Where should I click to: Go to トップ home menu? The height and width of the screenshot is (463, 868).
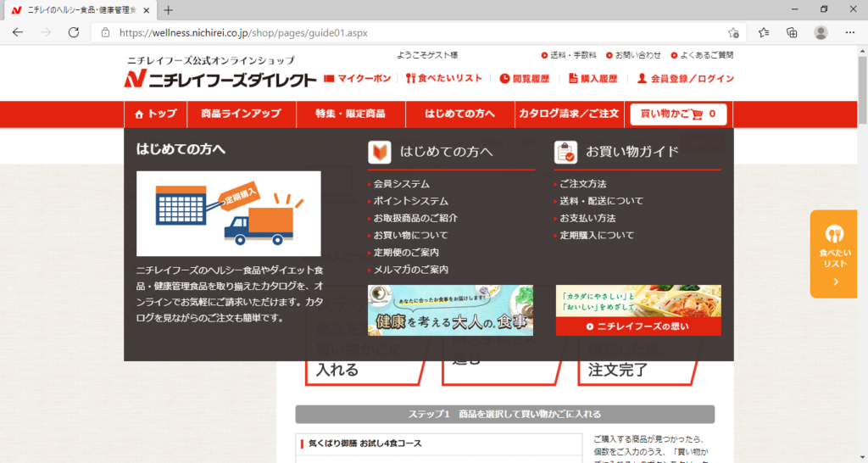[x=156, y=114]
